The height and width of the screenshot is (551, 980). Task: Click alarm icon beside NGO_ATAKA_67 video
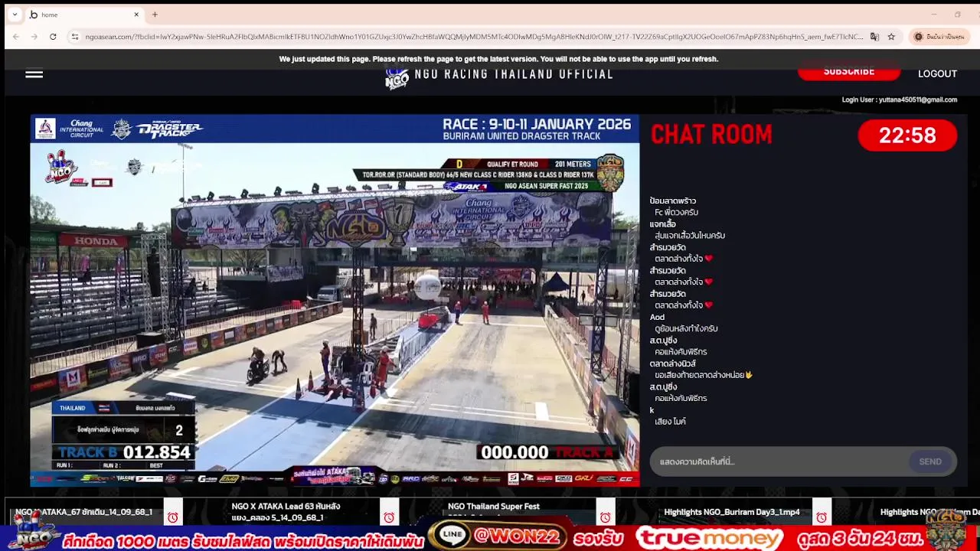(172, 517)
